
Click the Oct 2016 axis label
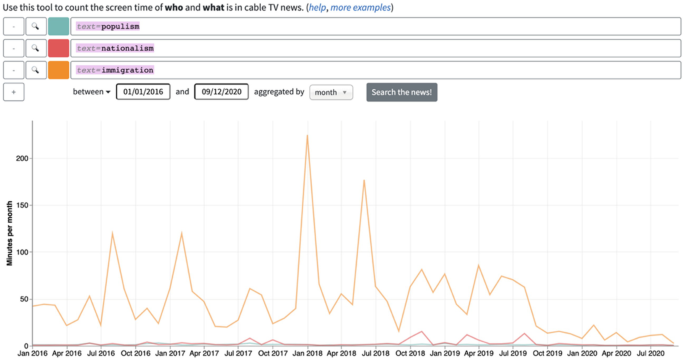(x=135, y=353)
